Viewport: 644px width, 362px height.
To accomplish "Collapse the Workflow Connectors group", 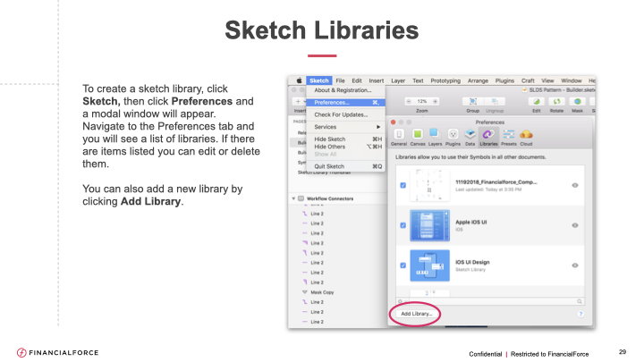I will (x=293, y=198).
